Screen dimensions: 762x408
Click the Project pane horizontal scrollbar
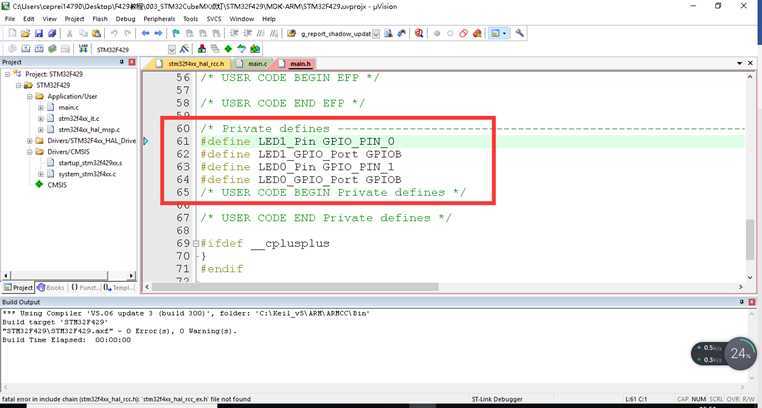pos(69,276)
